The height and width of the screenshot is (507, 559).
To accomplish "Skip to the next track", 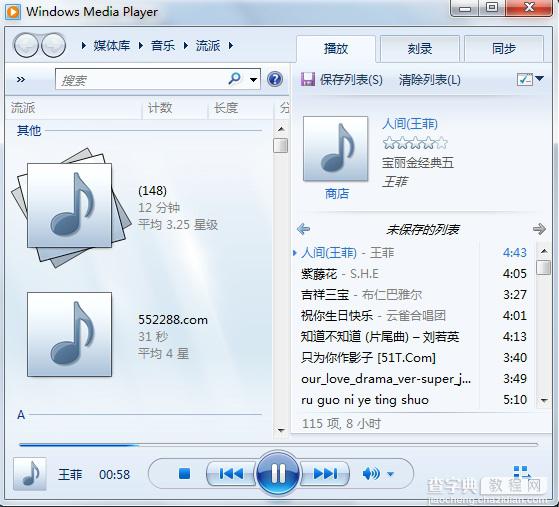I will click(x=325, y=473).
